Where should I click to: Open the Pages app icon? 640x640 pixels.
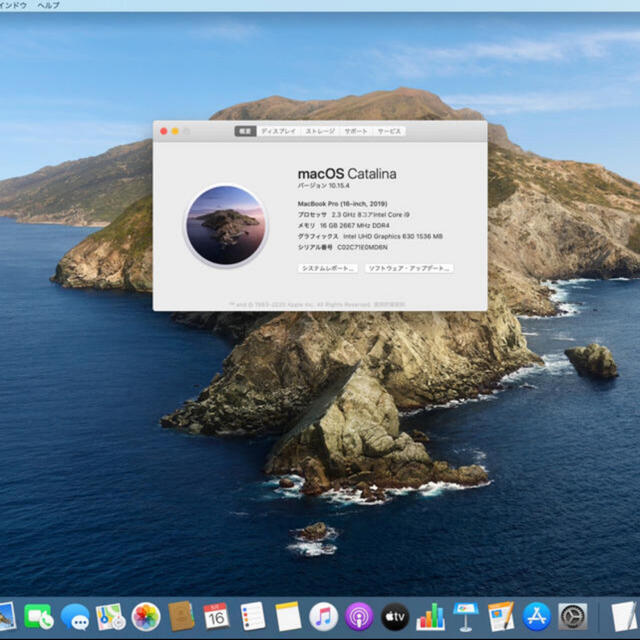pyautogui.click(x=501, y=616)
